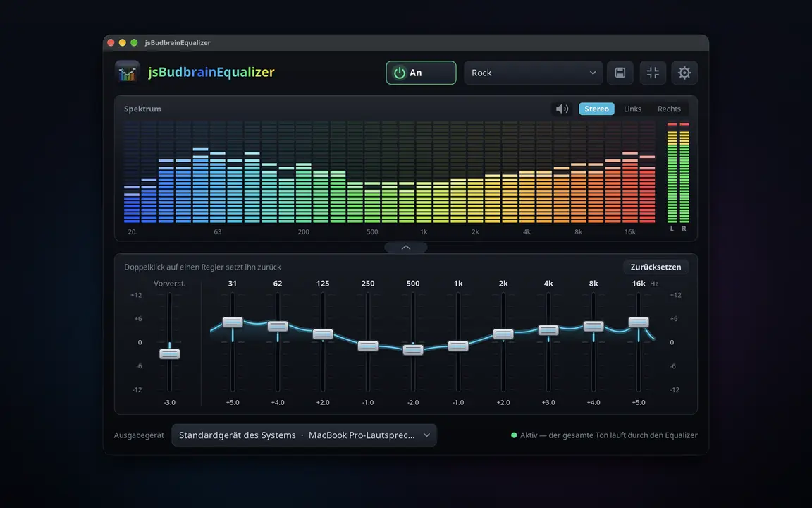Image resolution: width=812 pixels, height=508 pixels.
Task: Click the green active status indicator dot
Action: pyautogui.click(x=514, y=435)
